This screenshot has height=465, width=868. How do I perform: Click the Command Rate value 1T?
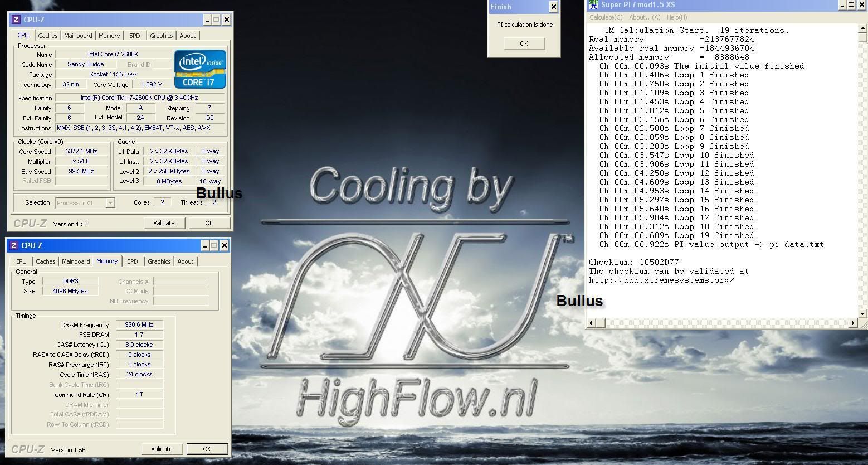coord(139,395)
